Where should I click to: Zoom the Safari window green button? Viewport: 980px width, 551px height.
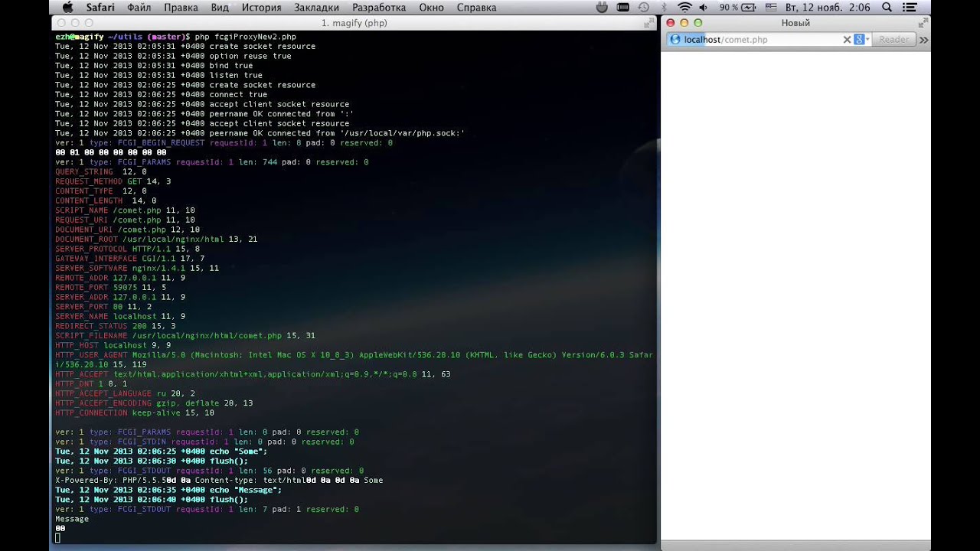point(698,23)
